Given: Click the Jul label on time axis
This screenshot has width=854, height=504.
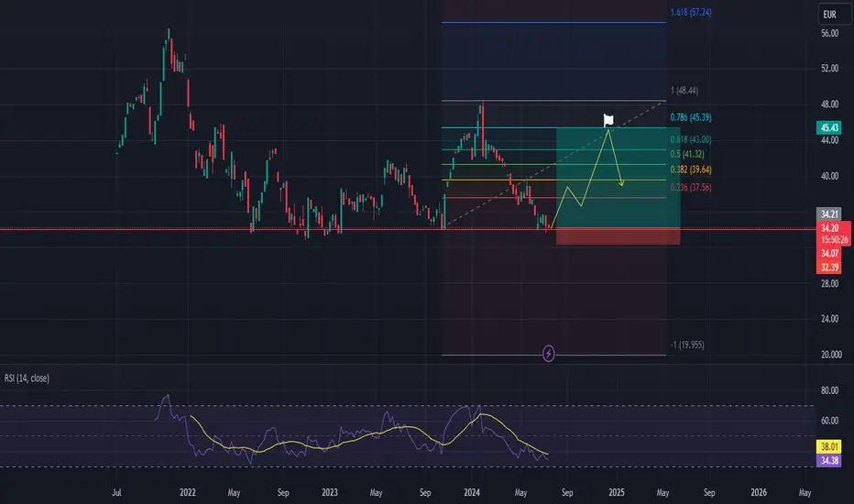Looking at the screenshot, I should click(116, 493).
